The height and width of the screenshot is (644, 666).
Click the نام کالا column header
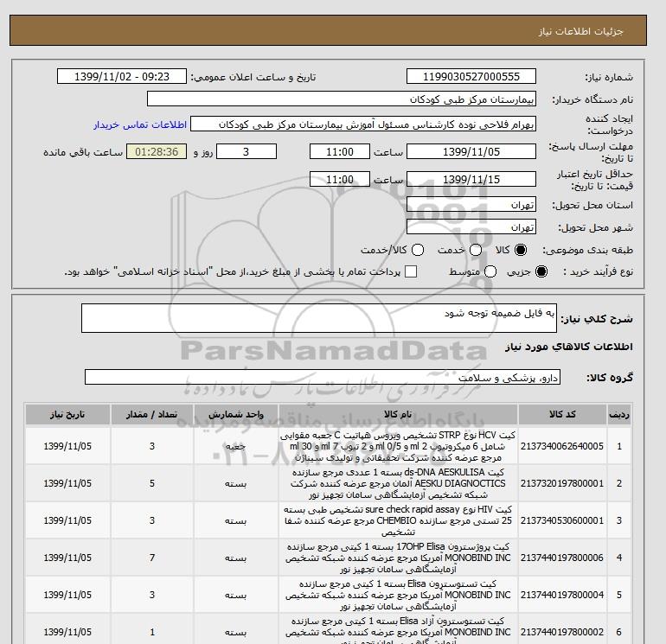(x=398, y=415)
